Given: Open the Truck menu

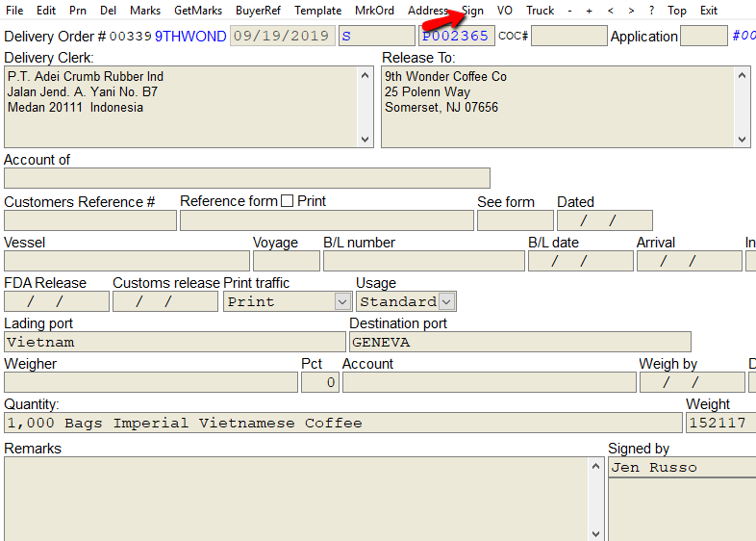Looking at the screenshot, I should coord(540,11).
